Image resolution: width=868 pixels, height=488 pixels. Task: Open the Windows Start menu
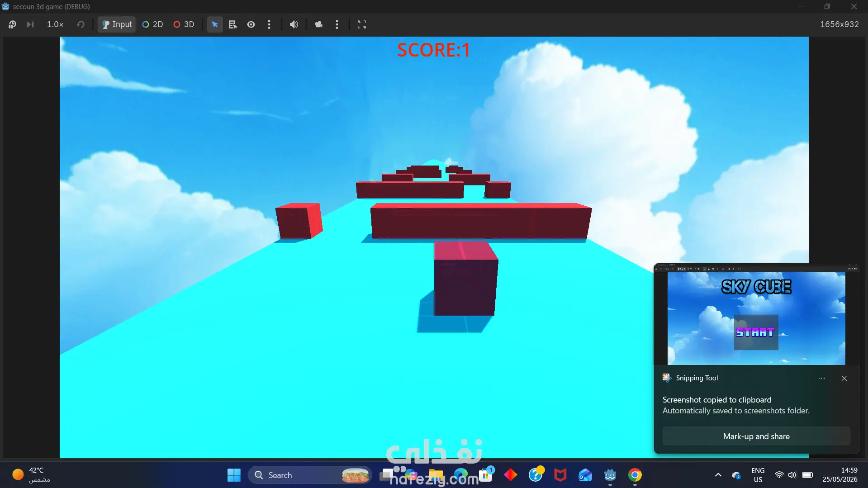[x=234, y=475]
